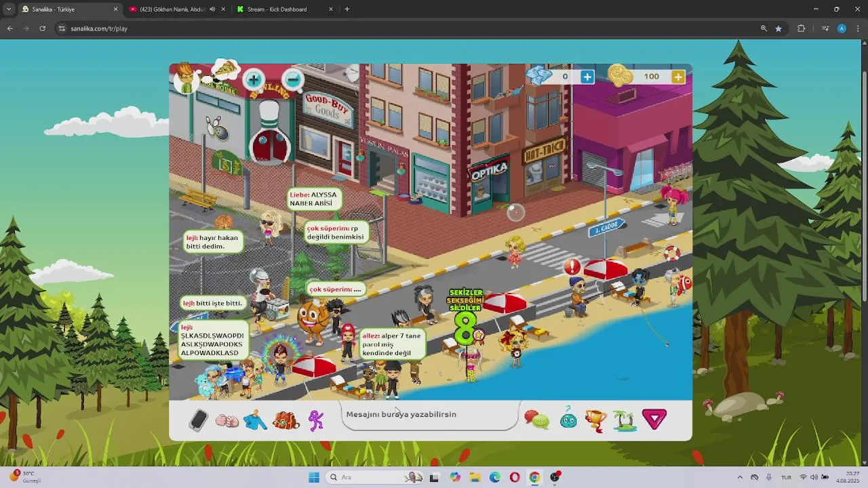Screen dimensions: 868x488
Task: Click the "alper 7 tane parol miş" chat bubble
Action: click(x=392, y=344)
